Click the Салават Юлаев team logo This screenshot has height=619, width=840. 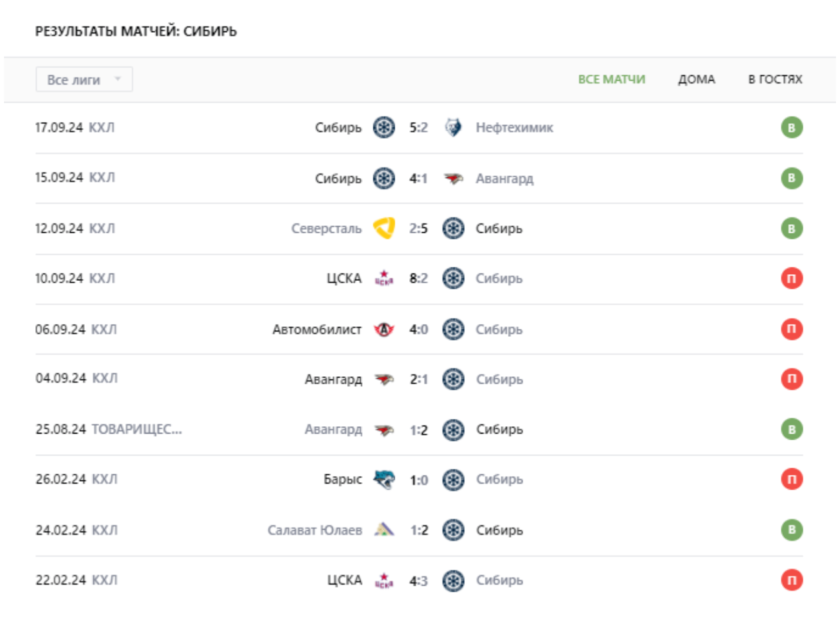[385, 530]
